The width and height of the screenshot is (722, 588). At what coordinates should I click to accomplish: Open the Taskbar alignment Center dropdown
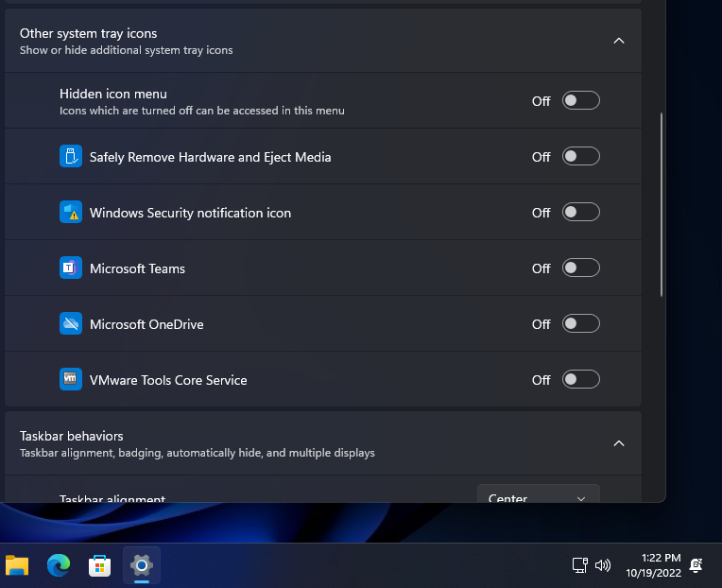(539, 495)
